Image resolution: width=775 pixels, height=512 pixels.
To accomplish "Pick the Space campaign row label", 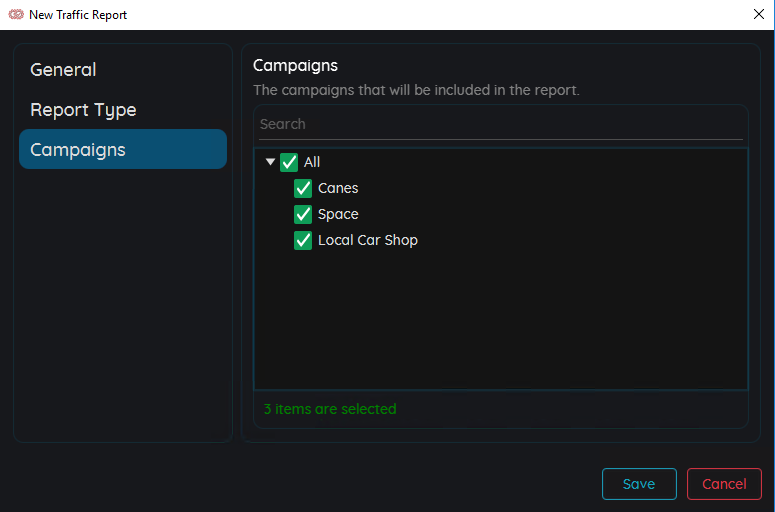I will pyautogui.click(x=338, y=214).
